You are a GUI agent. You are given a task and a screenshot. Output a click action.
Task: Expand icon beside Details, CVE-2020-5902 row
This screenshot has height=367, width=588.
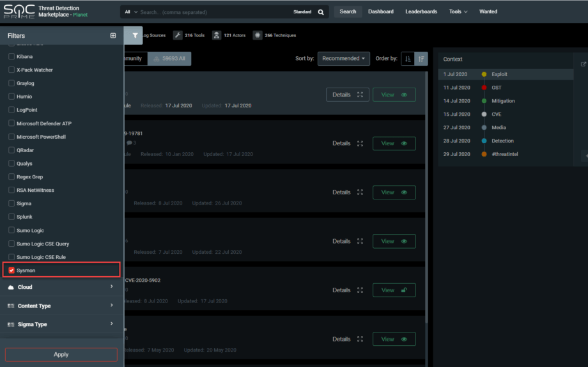(x=360, y=290)
